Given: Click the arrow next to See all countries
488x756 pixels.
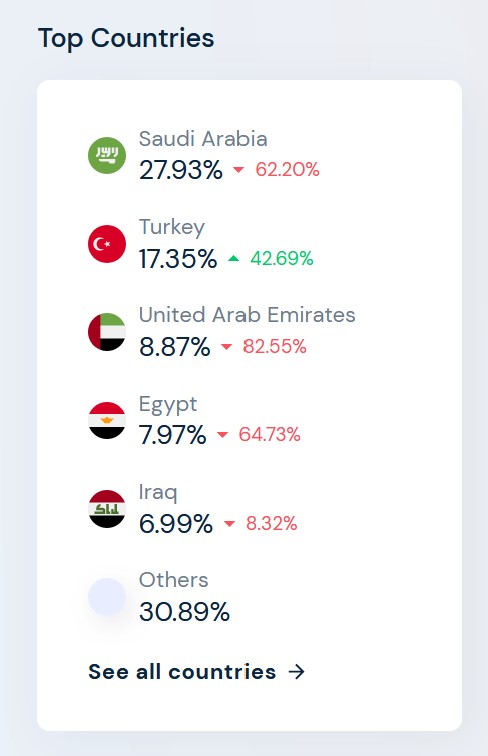Looking at the screenshot, I should pos(297,672).
